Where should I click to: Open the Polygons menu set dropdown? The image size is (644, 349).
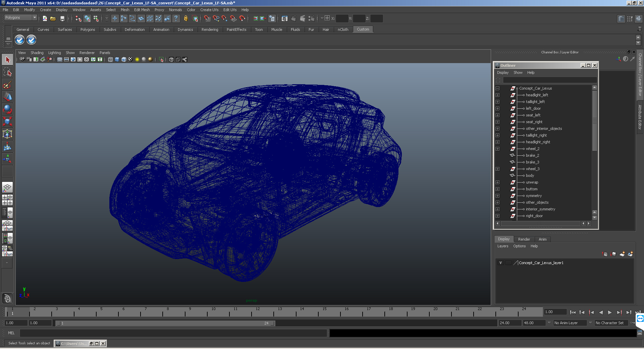tap(20, 17)
